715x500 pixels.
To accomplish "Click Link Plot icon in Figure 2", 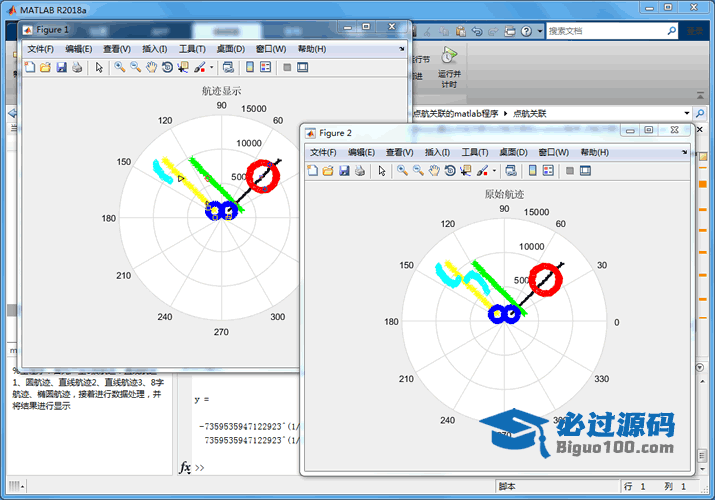I will pyautogui.click(x=511, y=171).
